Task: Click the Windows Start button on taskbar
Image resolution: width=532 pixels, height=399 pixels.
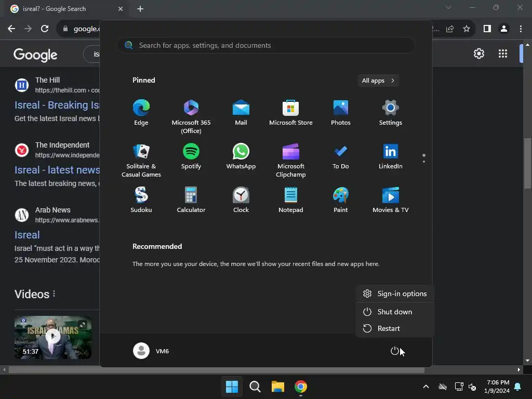Action: 232,387
